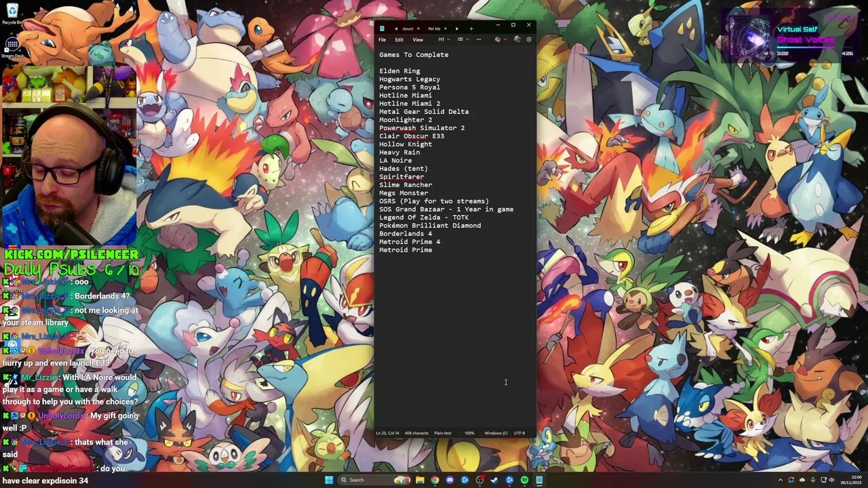Open the more formatting options ellipsis
Screen dimensions: 868x488
tap(479, 39)
